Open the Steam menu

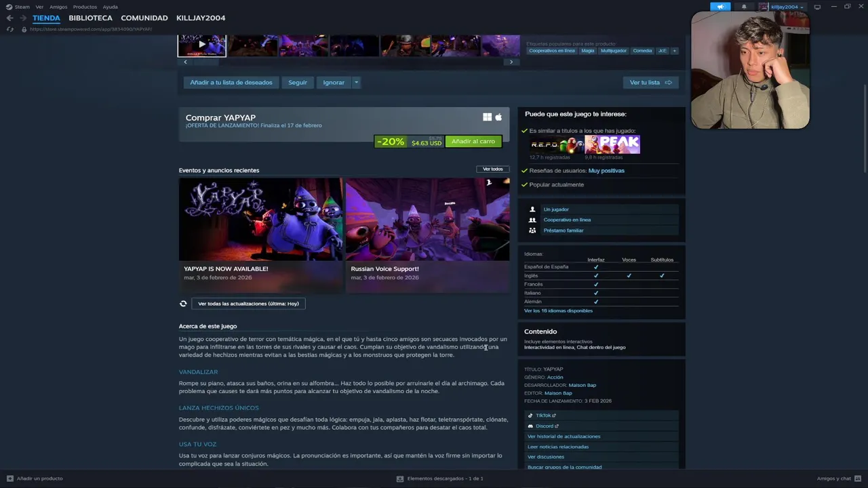coord(22,7)
